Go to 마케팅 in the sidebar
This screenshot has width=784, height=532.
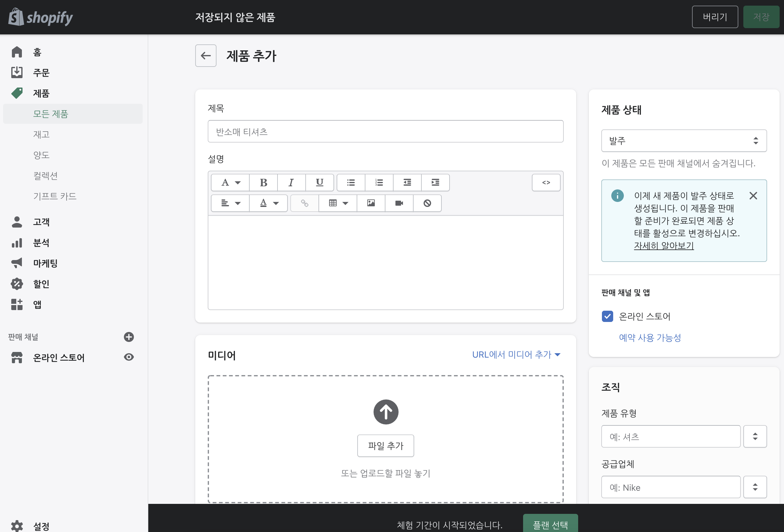(x=45, y=263)
